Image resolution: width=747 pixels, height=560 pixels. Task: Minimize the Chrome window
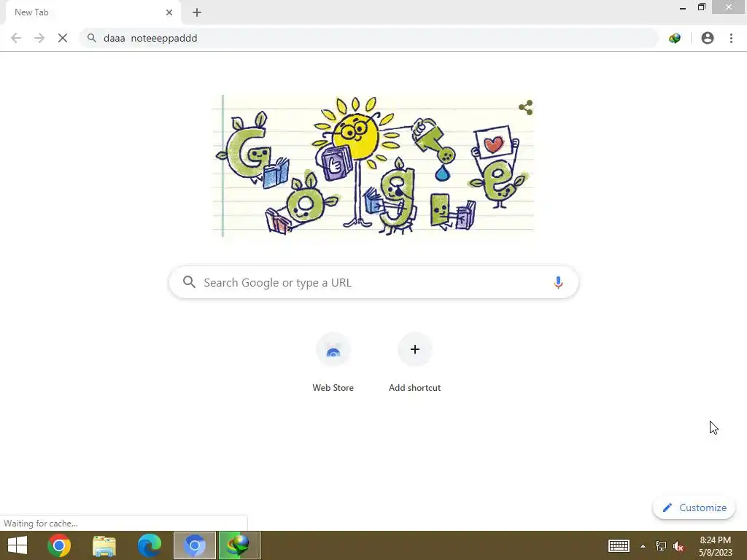[x=683, y=7]
